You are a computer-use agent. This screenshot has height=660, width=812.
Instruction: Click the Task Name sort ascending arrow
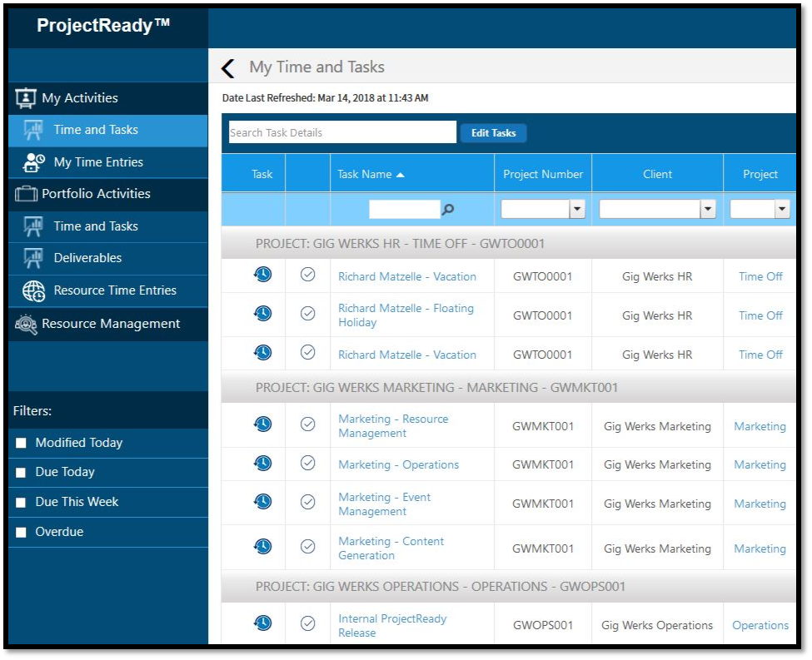click(400, 175)
